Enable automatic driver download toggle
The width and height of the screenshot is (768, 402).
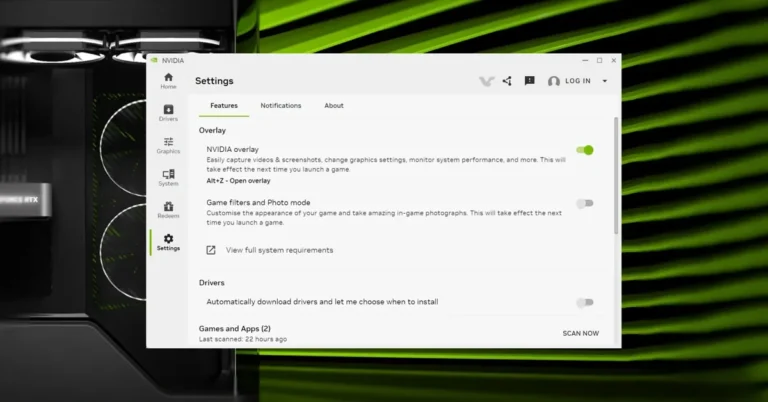pyautogui.click(x=585, y=303)
